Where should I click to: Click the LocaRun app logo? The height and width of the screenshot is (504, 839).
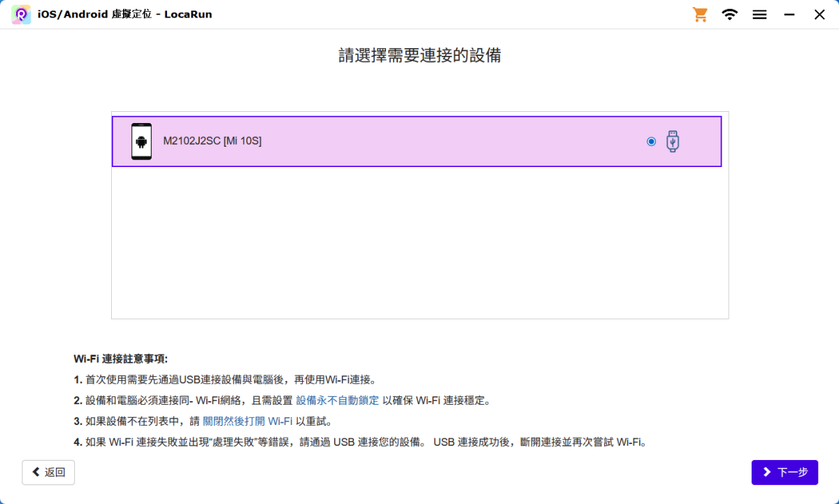coord(21,15)
